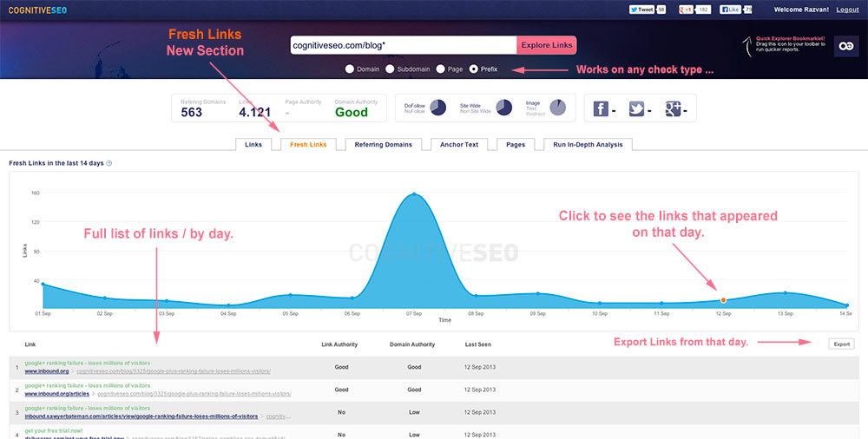Open help icon next to Fresh Links title

pos(109,163)
